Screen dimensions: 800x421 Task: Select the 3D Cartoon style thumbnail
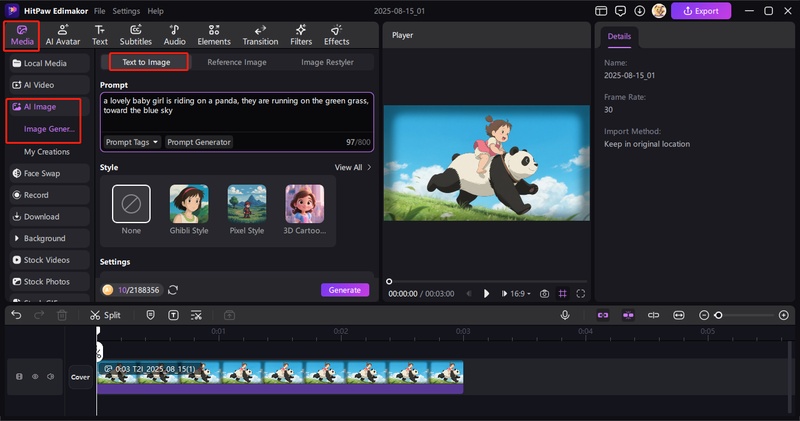click(305, 204)
